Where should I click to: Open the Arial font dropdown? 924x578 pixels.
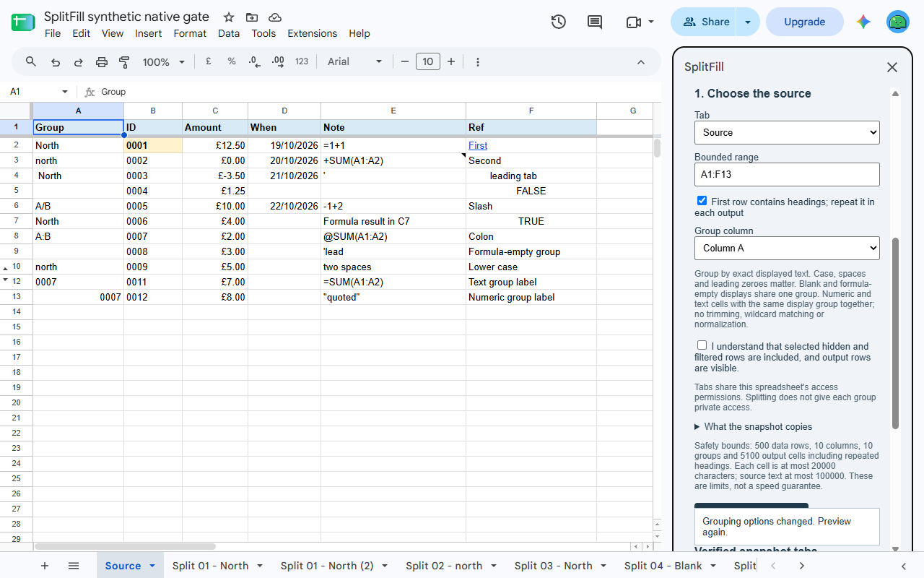click(354, 62)
